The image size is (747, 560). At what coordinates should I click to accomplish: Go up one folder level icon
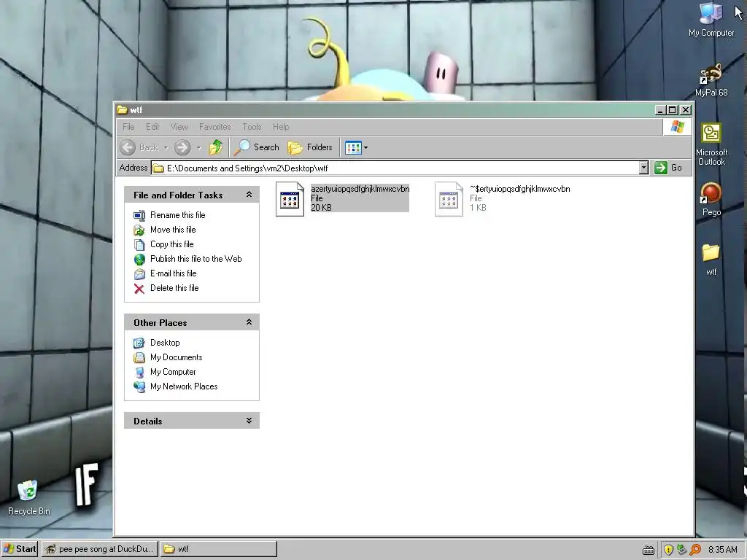click(216, 147)
